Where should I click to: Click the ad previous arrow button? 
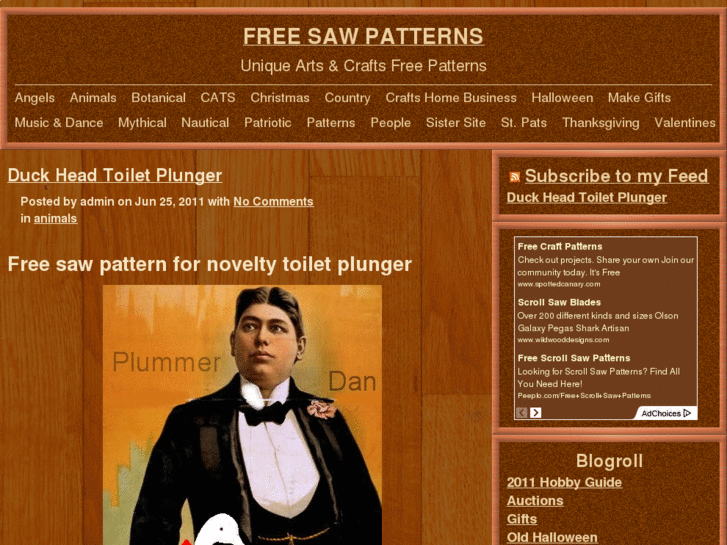point(522,412)
